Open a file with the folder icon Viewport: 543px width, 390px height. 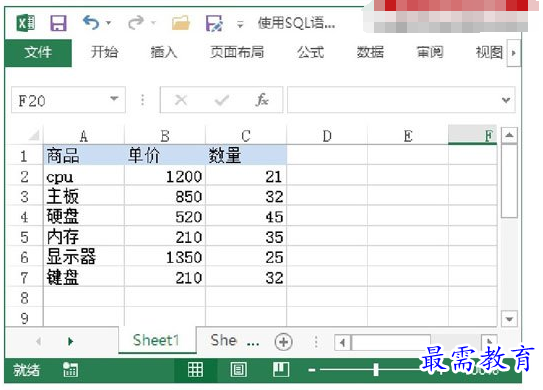181,23
